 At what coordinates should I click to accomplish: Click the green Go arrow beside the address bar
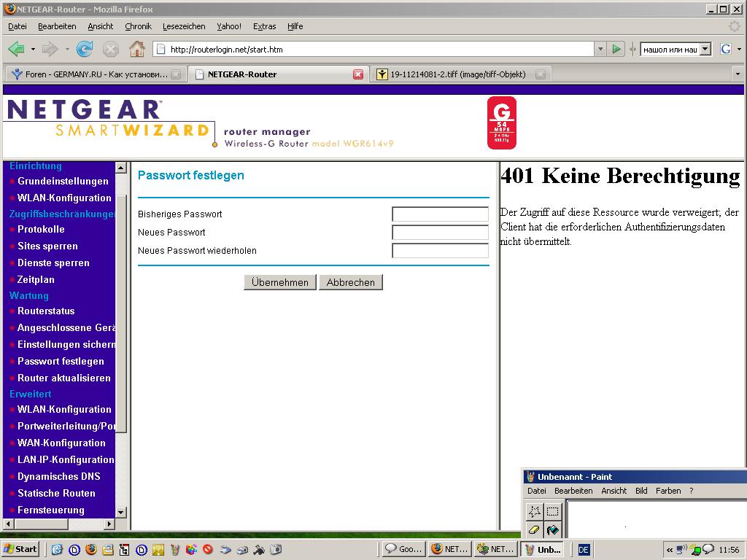click(616, 49)
